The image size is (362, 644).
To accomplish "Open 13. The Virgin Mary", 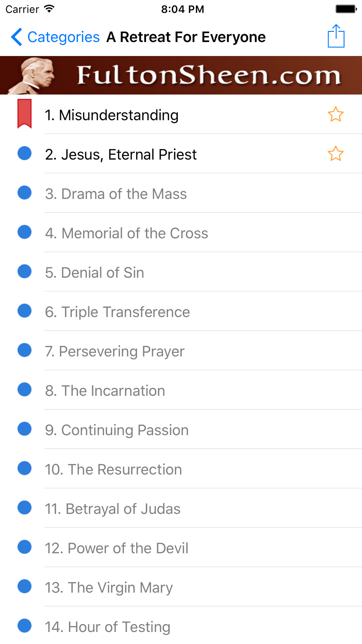I will 109,588.
